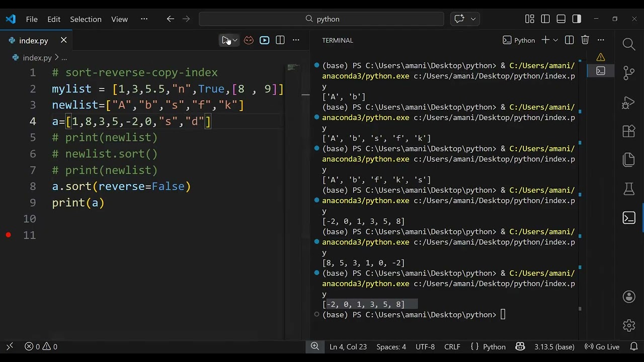Open Run and Debug in the activity bar
The height and width of the screenshot is (362, 644).
[629, 102]
